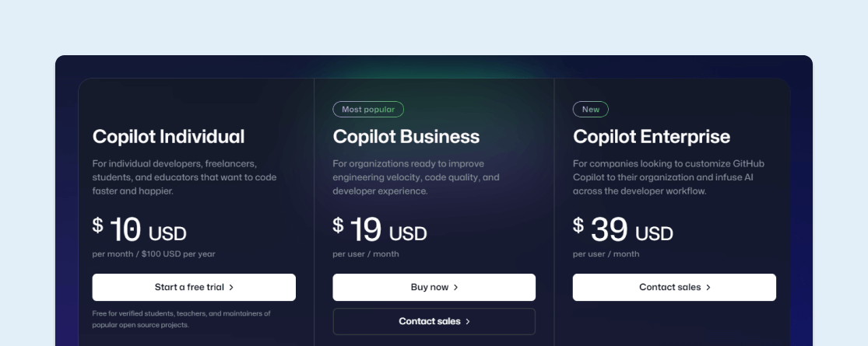Screen dimensions: 868x346
Task: Click the Copilot Individual heading
Action: coord(168,137)
